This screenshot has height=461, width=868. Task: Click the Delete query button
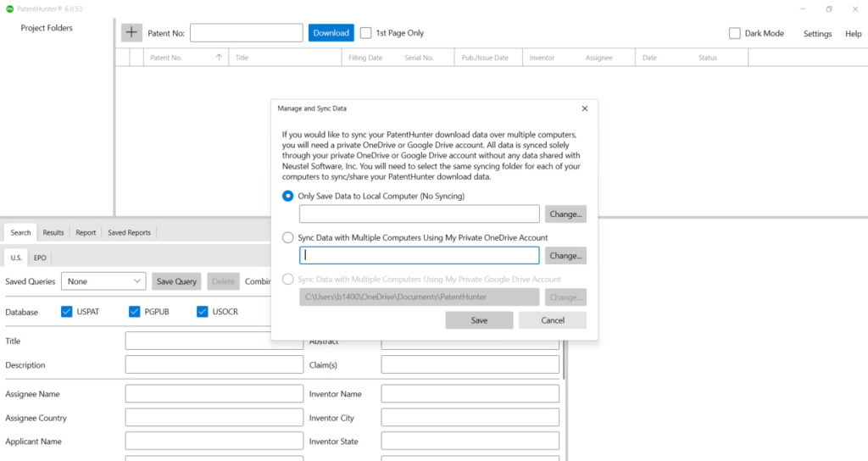pos(223,281)
